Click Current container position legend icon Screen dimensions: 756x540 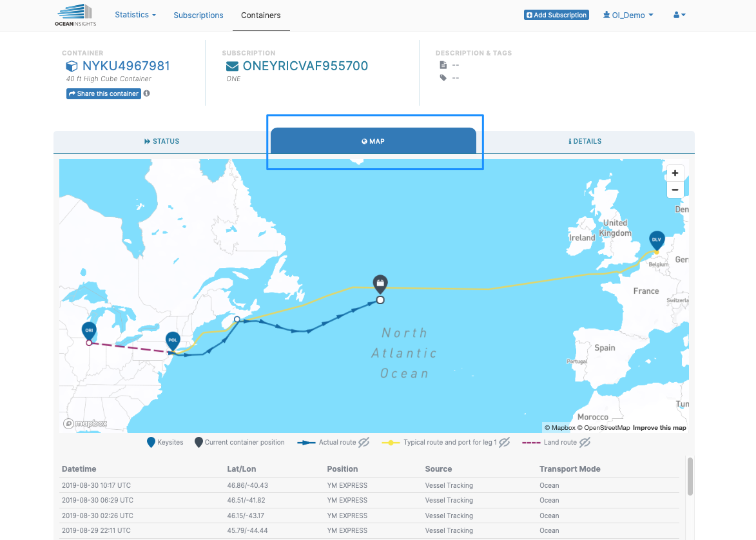(x=198, y=442)
